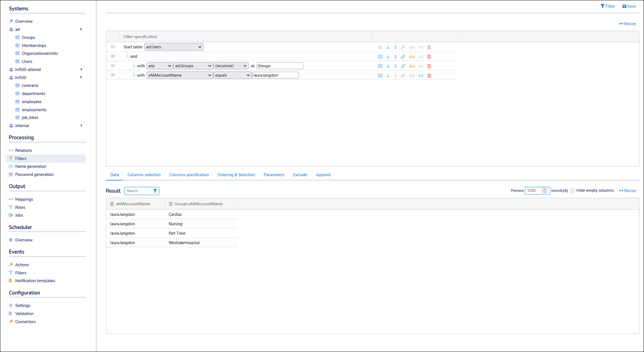Add function f(x) on ad.Groups row

coord(412,66)
